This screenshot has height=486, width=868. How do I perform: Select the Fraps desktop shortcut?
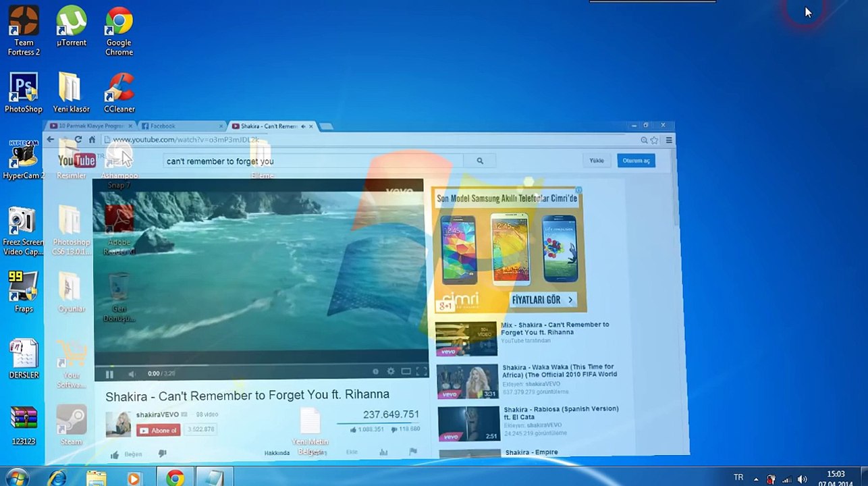(24, 292)
